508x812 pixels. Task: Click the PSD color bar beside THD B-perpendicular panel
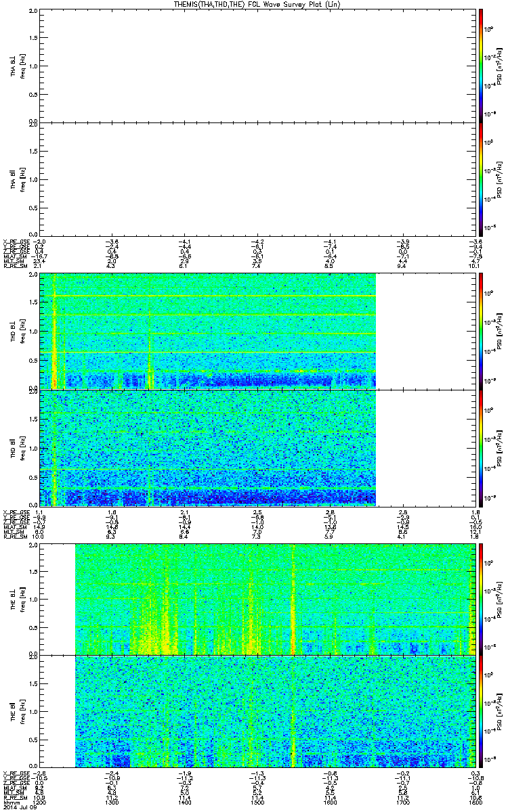click(x=481, y=331)
